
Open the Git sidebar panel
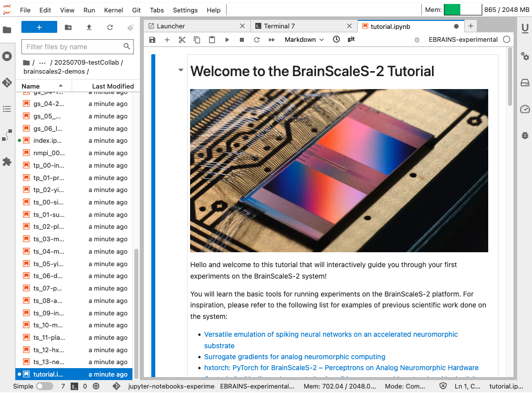click(7, 83)
